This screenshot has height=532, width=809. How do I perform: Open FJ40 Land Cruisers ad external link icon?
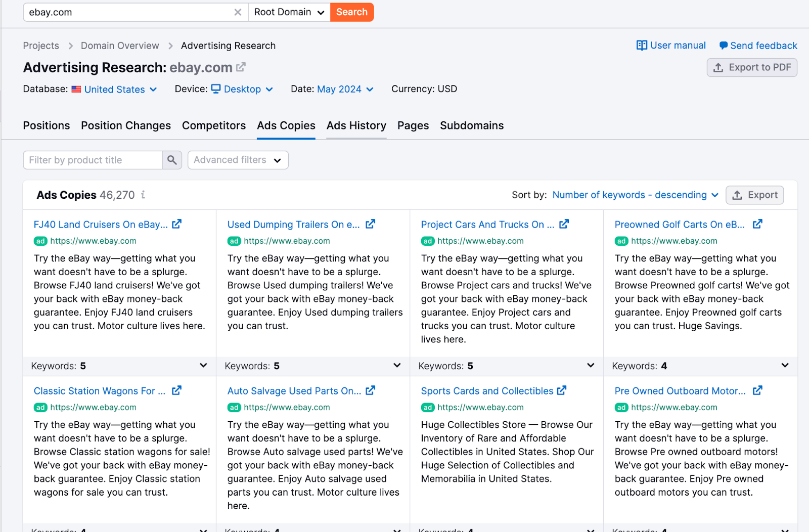click(176, 224)
